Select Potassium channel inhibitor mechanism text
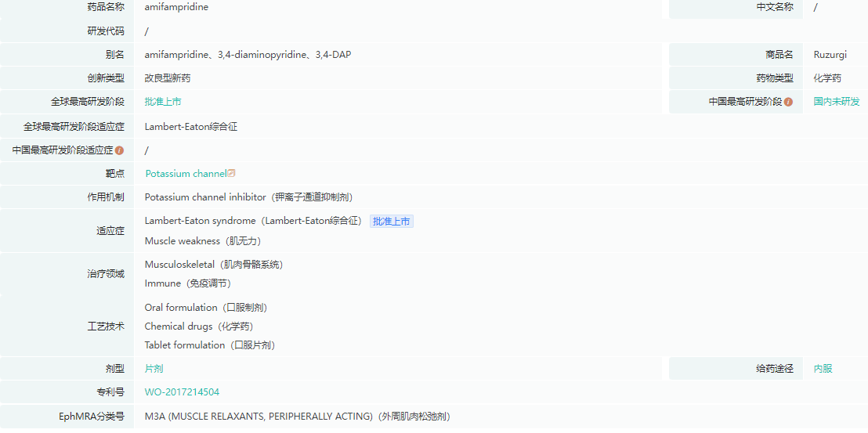Viewport: 868px width, 433px height. pos(248,197)
